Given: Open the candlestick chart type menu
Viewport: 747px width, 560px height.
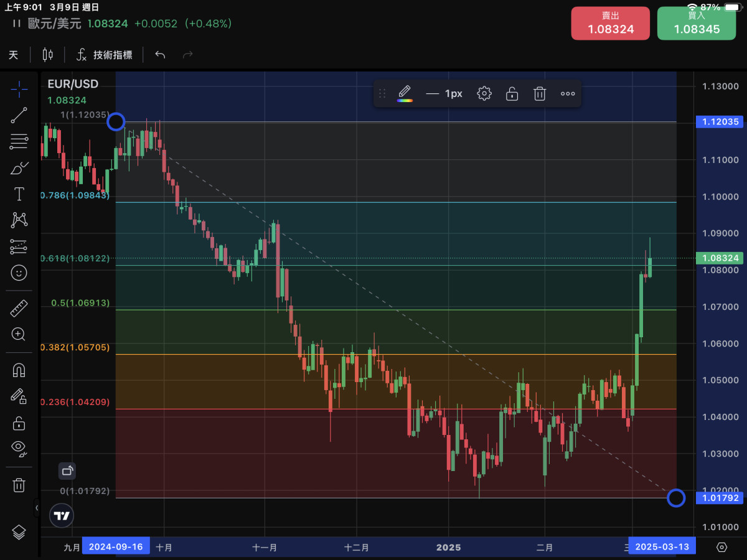Looking at the screenshot, I should 47,55.
